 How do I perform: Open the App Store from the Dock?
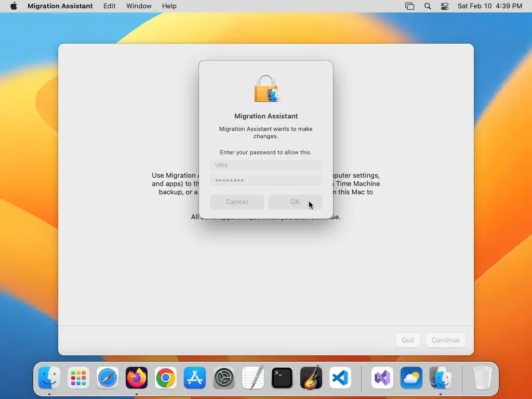(195, 378)
